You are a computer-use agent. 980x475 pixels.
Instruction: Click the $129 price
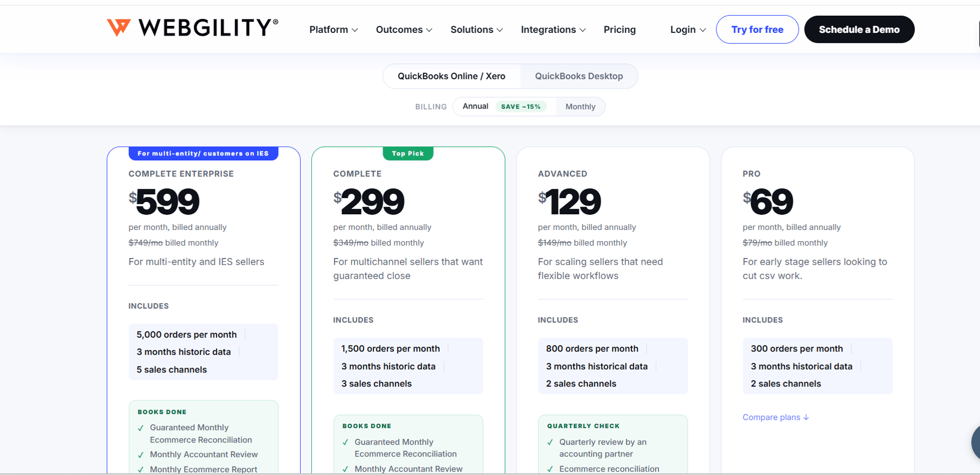(x=569, y=201)
